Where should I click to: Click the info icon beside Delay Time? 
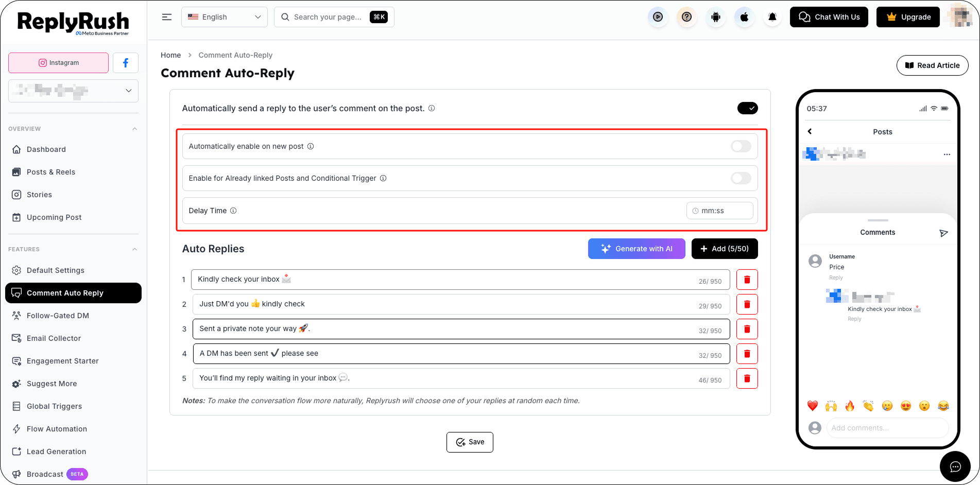(233, 211)
